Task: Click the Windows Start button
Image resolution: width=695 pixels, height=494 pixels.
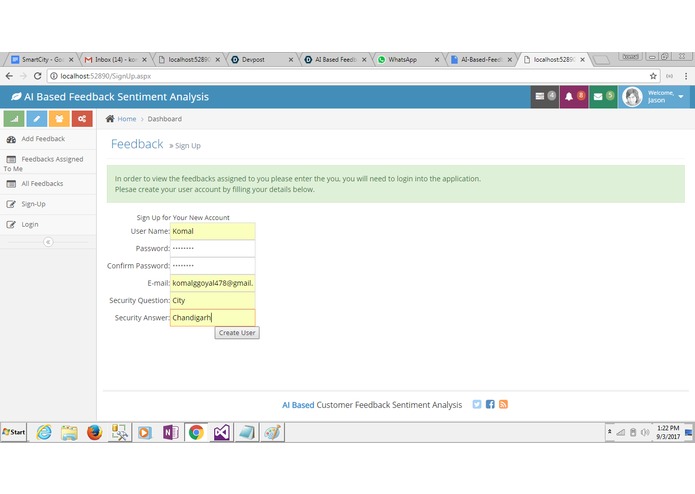Action: pyautogui.click(x=14, y=432)
